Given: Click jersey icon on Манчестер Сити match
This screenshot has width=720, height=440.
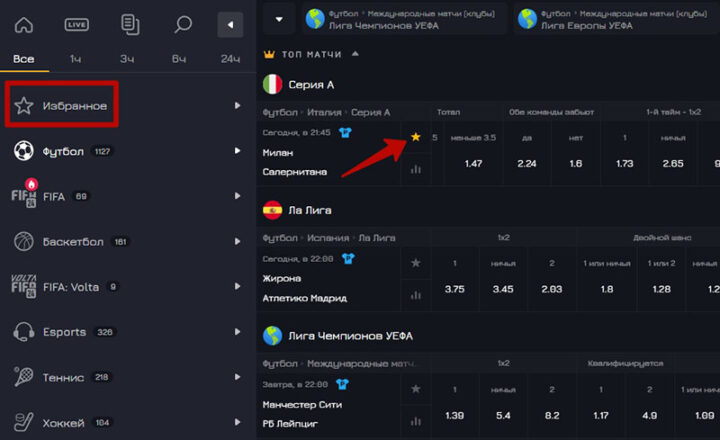Looking at the screenshot, I should coord(343,384).
